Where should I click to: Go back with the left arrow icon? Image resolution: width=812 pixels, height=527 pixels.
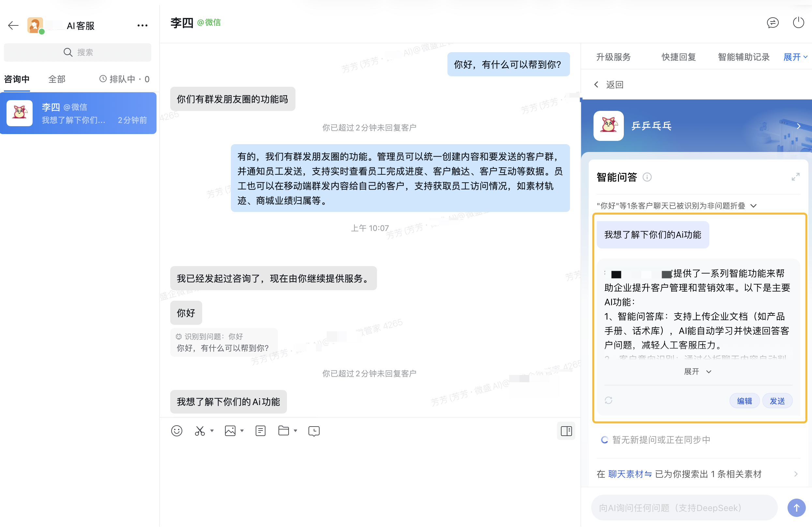click(13, 25)
